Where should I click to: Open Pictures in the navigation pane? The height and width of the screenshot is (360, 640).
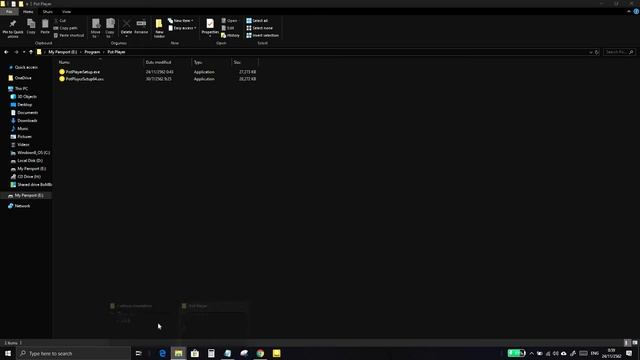[24, 137]
